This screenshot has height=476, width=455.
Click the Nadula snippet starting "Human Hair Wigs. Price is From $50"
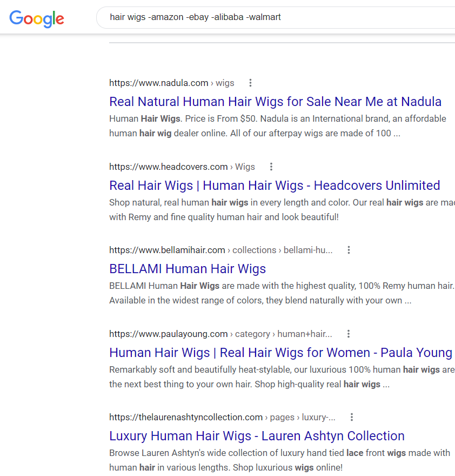[x=278, y=126]
